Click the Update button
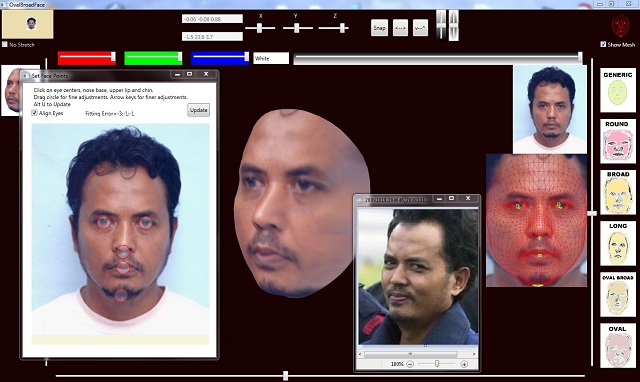 198,110
